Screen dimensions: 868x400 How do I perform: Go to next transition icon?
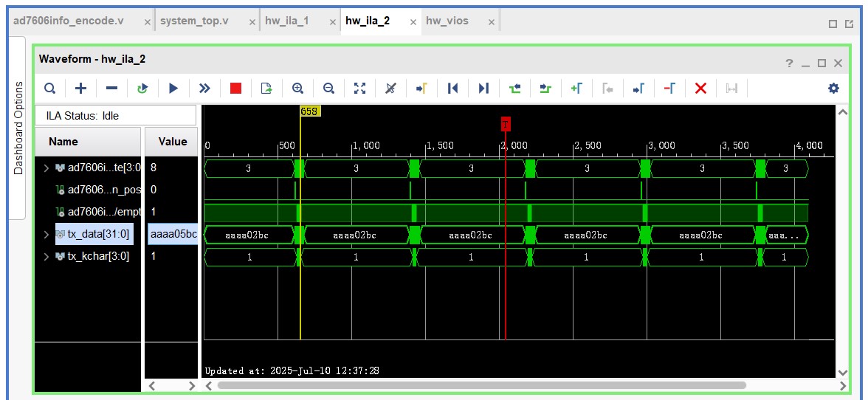pos(546,88)
